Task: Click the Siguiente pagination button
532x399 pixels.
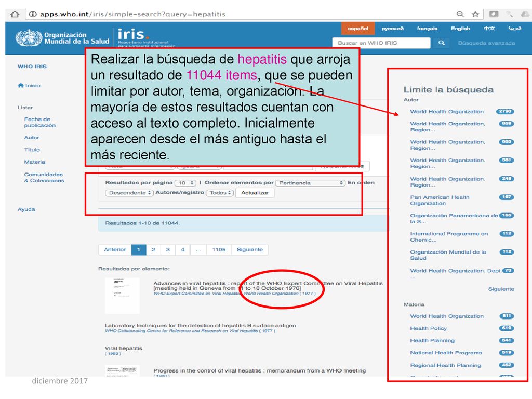Action: pos(250,250)
